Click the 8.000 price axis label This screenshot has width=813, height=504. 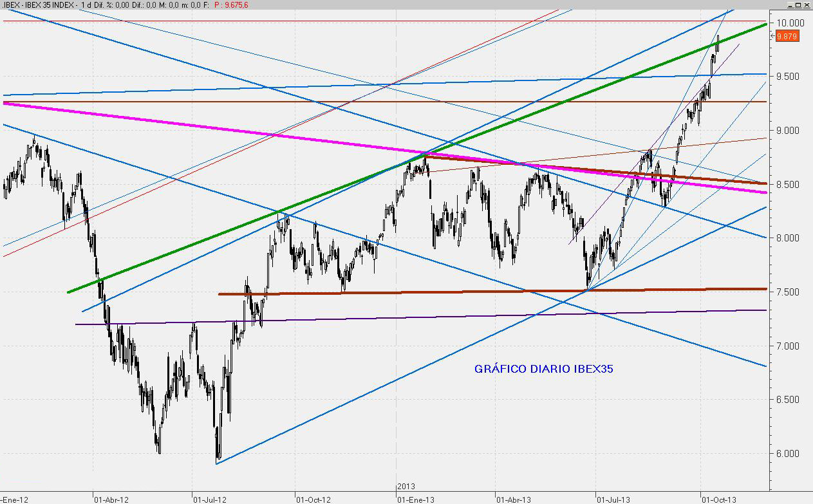[x=788, y=238]
